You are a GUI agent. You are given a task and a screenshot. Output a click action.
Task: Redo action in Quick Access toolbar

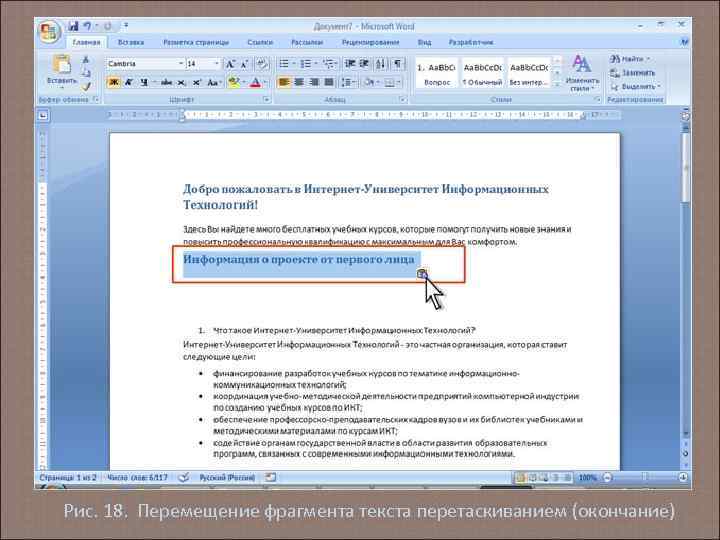point(107,26)
